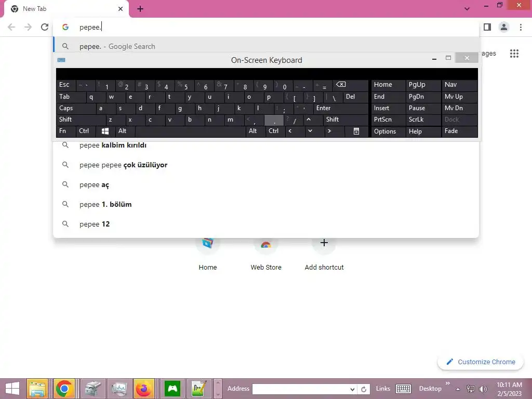The width and height of the screenshot is (532, 399).
Task: Click the down arrow key on keyboard
Action: 314,131
